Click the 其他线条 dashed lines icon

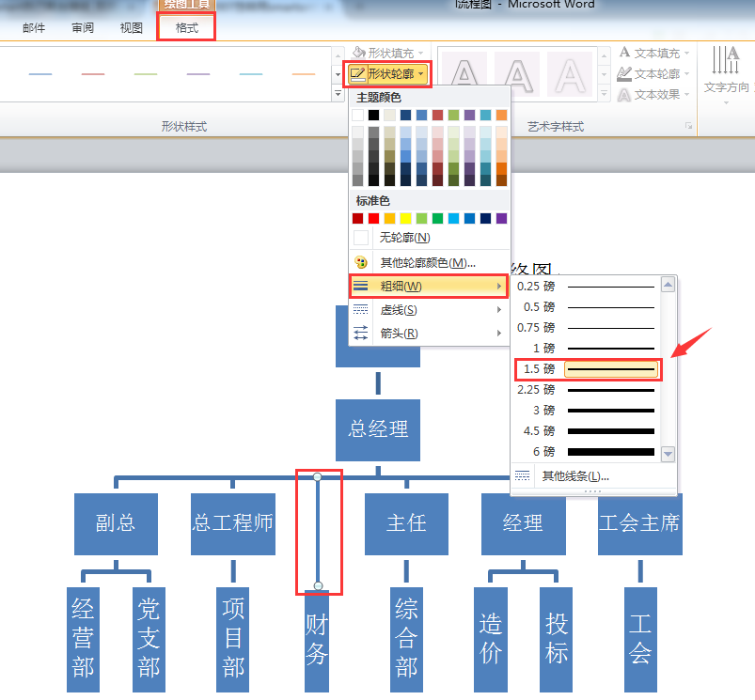[522, 476]
